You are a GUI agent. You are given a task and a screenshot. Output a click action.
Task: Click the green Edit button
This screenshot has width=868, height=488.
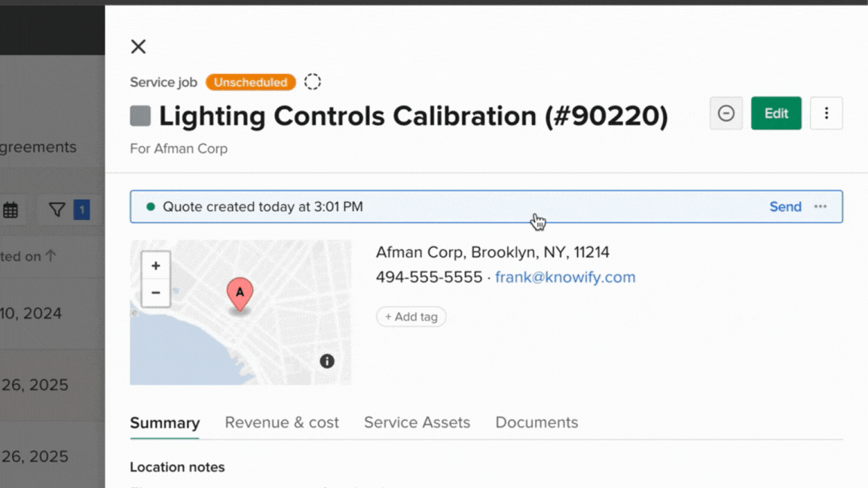[x=776, y=113]
